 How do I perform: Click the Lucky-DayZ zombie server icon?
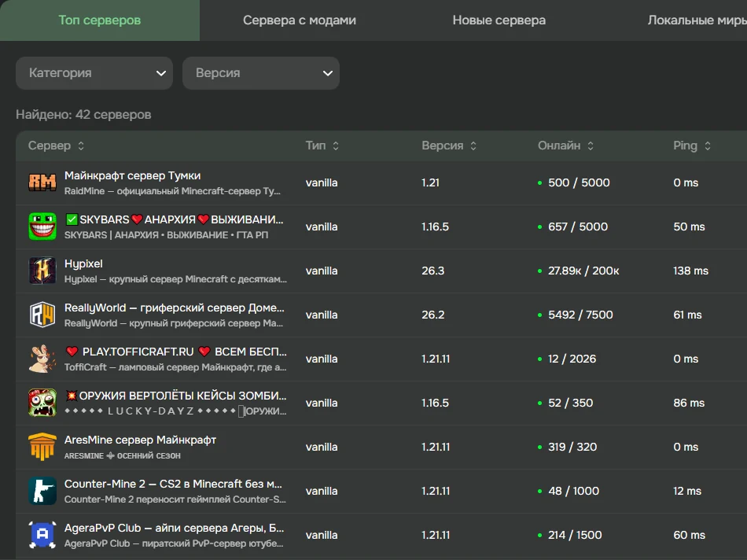[42, 403]
